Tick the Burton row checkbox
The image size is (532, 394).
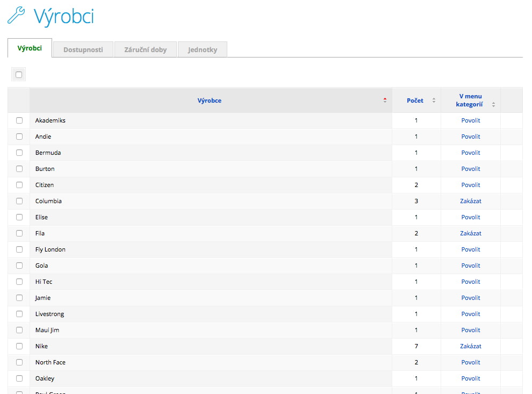pyautogui.click(x=19, y=169)
